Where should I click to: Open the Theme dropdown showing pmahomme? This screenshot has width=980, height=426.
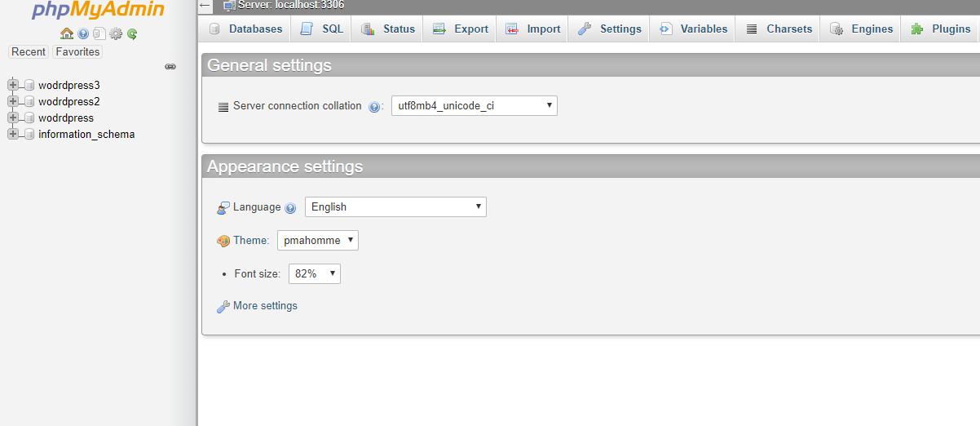coord(318,240)
